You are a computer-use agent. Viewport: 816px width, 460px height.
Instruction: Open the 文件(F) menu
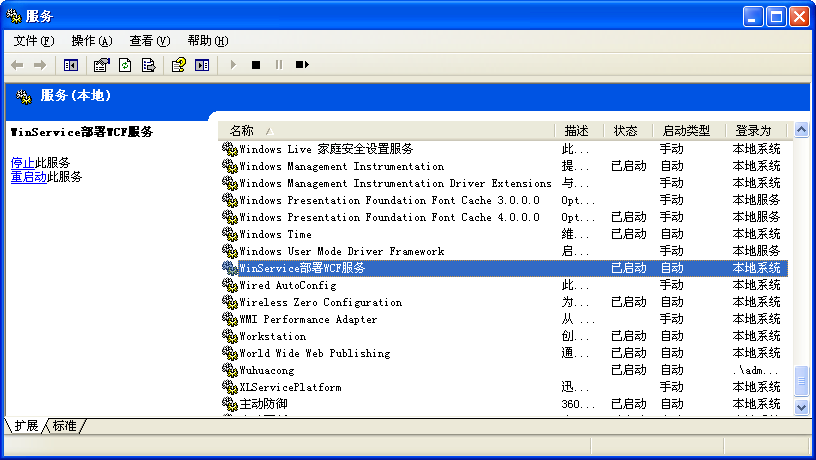(34, 41)
